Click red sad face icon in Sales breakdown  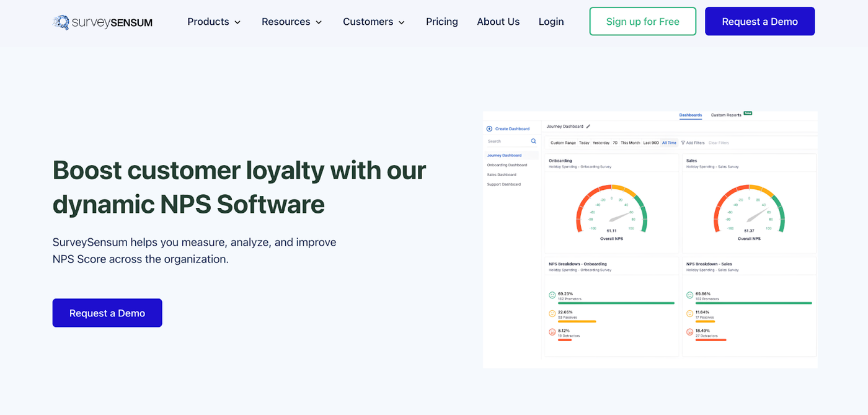pos(690,332)
